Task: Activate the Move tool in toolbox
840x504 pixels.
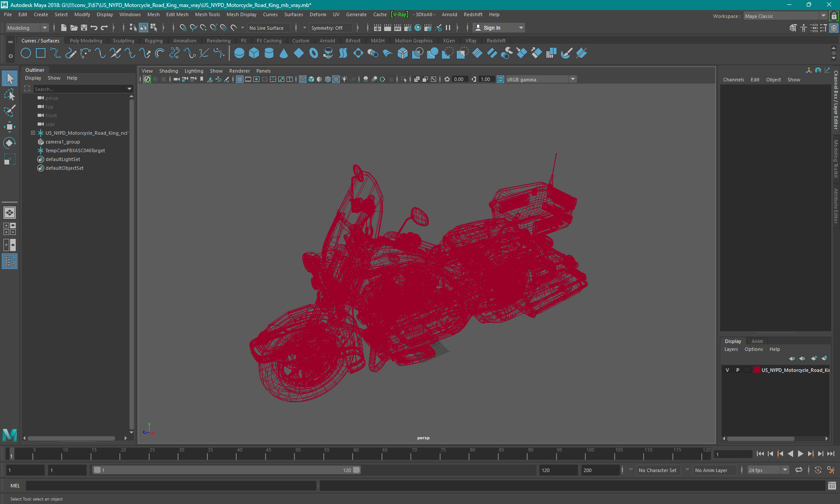Action: [10, 127]
